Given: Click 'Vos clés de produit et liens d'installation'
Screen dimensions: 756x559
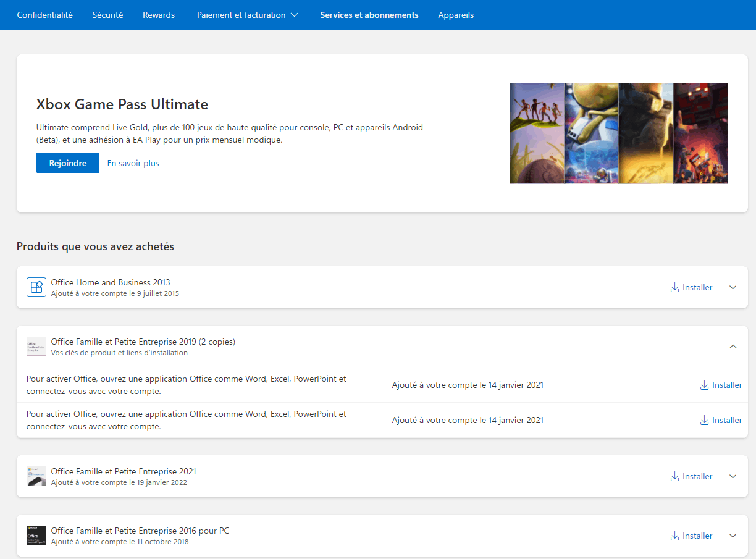Looking at the screenshot, I should point(119,353).
